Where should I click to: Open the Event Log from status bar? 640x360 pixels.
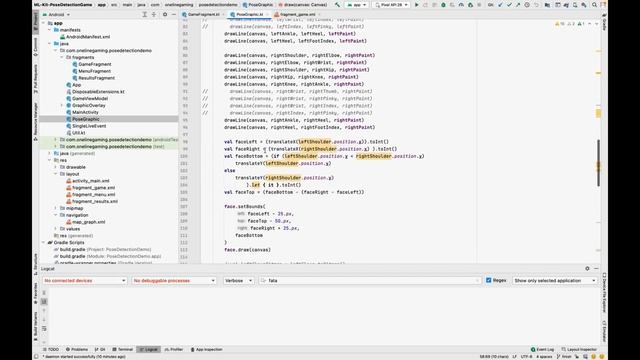tap(542, 349)
